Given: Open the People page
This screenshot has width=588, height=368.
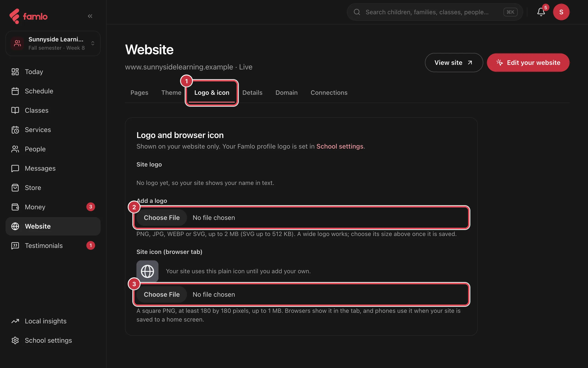Looking at the screenshot, I should 53,149.
